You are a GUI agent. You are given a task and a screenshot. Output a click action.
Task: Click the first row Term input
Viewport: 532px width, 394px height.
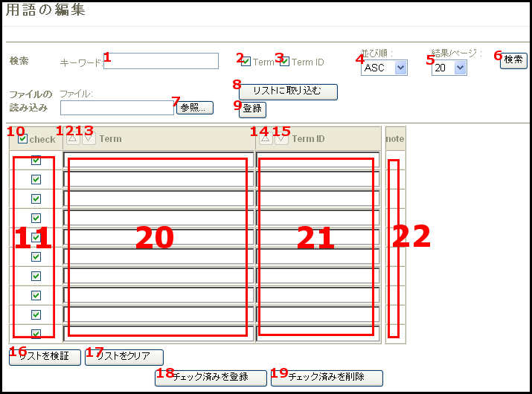click(158, 160)
